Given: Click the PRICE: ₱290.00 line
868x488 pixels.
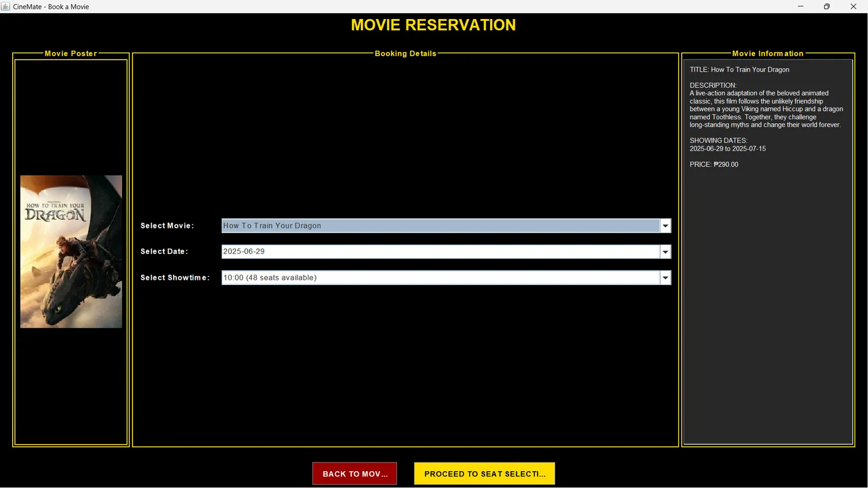Looking at the screenshot, I should pyautogui.click(x=714, y=164).
